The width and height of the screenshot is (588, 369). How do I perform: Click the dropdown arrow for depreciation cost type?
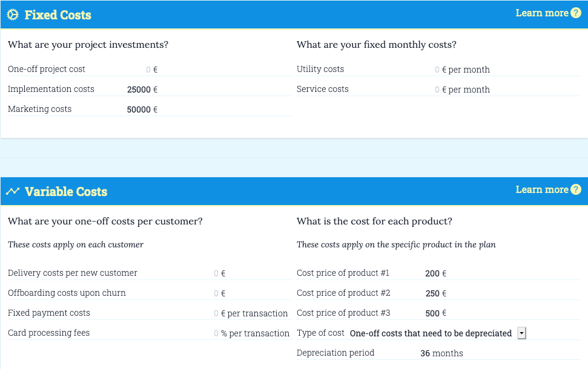pos(521,333)
